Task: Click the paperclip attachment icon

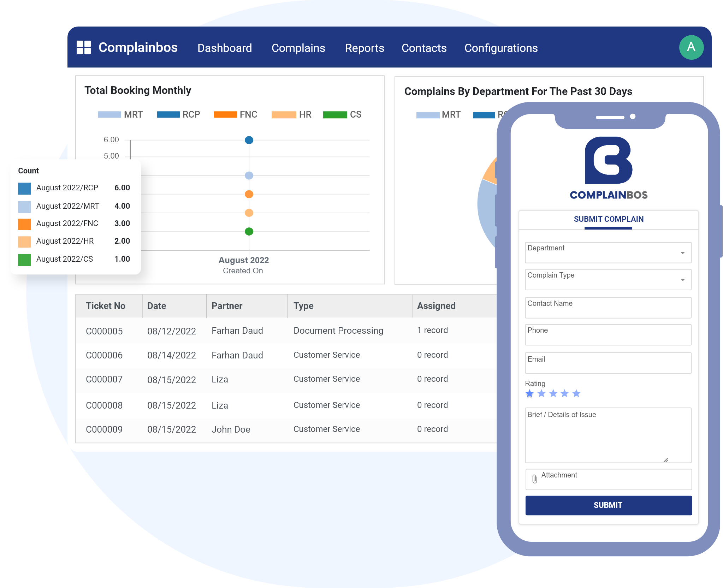Action: point(534,479)
